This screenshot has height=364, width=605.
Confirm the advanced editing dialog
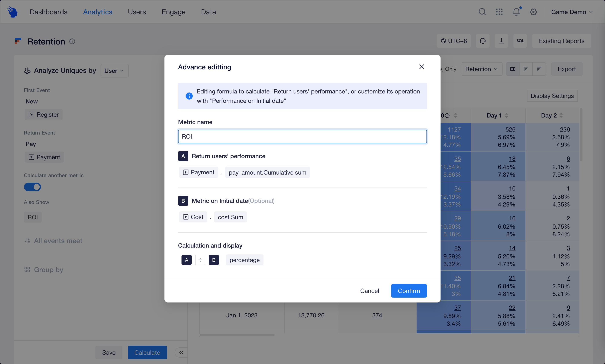tap(409, 291)
